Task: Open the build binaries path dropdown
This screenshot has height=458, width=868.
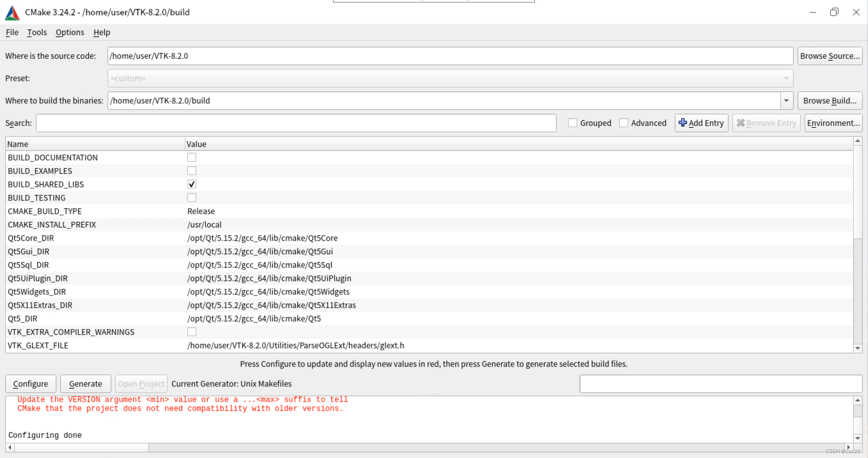Action: coord(786,101)
